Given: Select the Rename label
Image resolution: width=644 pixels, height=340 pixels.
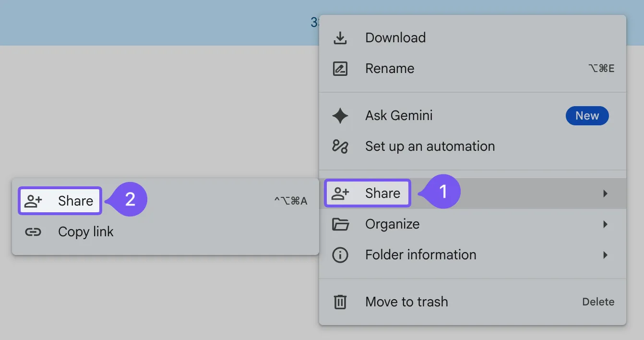Looking at the screenshot, I should point(390,69).
